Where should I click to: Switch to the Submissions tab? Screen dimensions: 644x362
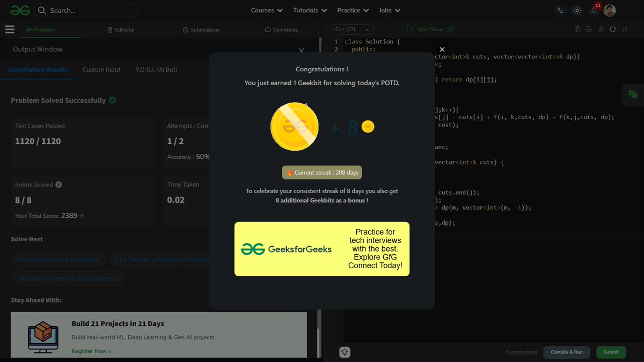tap(201, 29)
